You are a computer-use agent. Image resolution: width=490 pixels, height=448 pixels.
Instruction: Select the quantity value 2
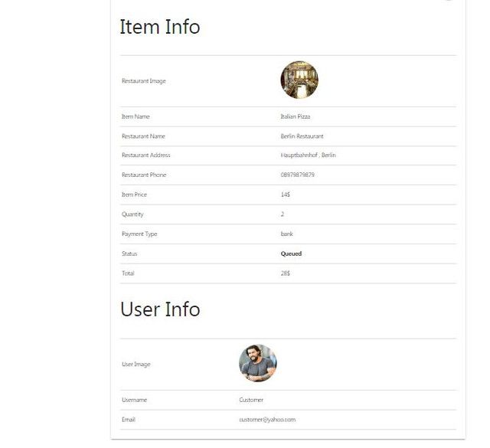pos(283,214)
